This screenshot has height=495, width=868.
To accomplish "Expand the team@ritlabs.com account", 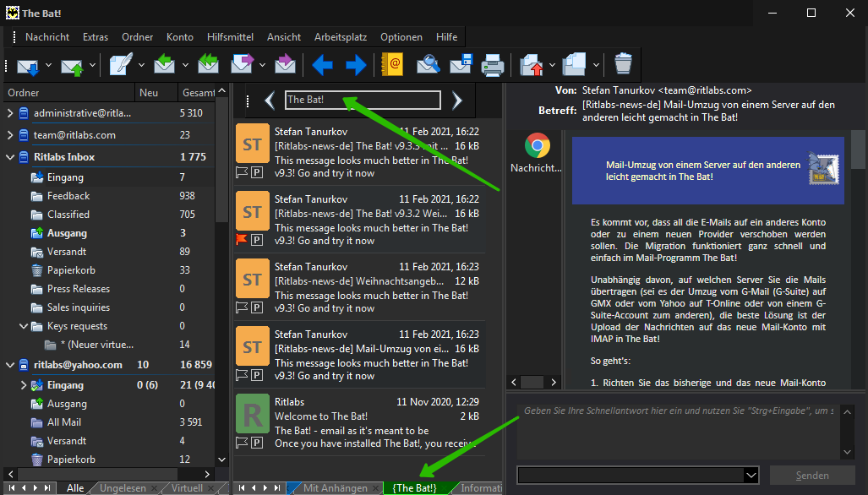I will pyautogui.click(x=10, y=134).
